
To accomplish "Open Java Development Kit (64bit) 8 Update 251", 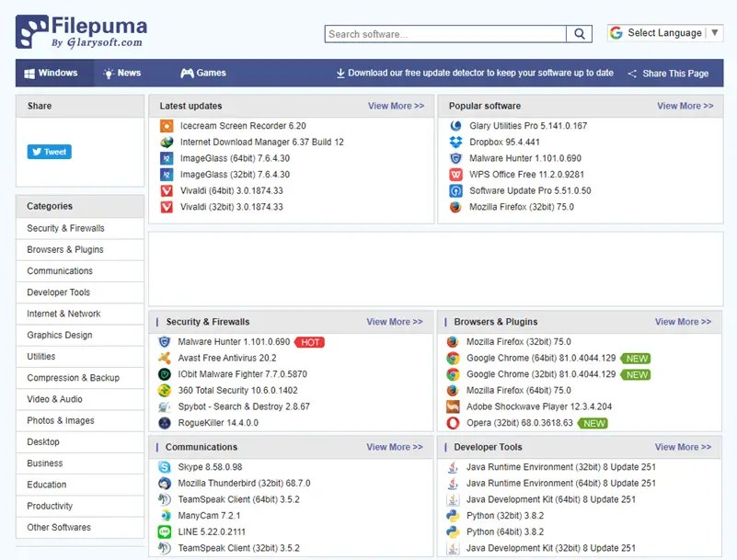I will click(551, 499).
